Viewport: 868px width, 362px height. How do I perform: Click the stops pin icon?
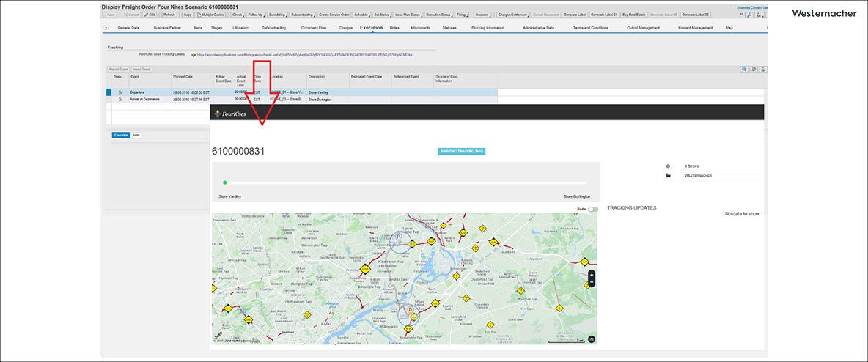(x=668, y=166)
